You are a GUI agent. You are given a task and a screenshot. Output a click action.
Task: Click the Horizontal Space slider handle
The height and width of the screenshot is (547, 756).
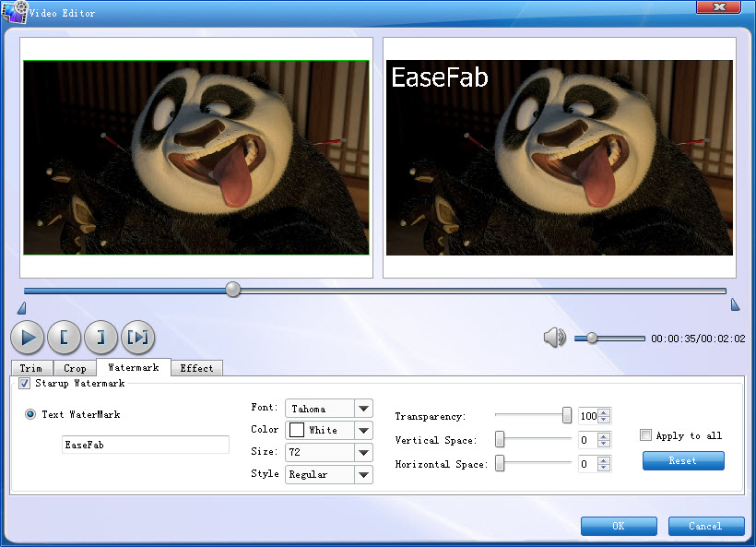[500, 463]
